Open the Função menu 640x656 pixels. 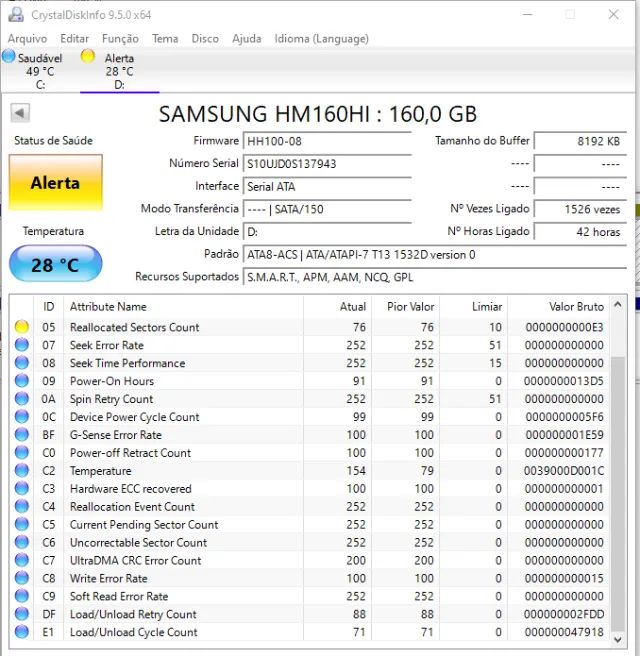click(120, 38)
